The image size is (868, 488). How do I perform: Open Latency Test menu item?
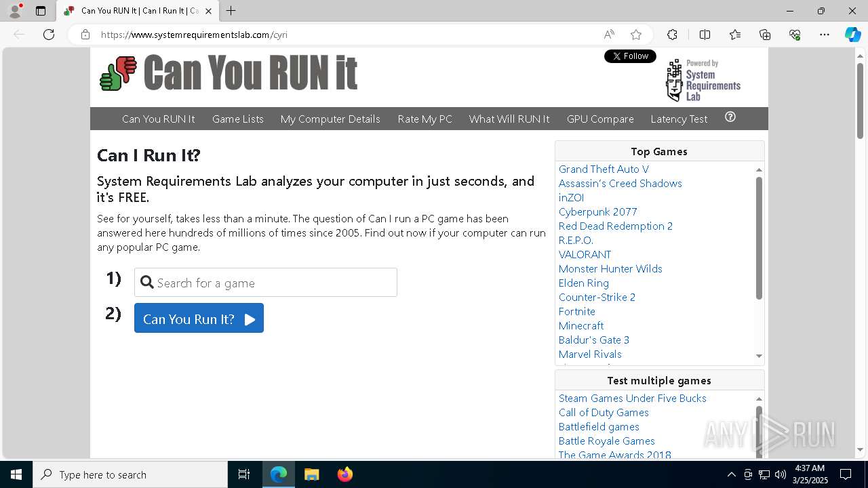(679, 119)
